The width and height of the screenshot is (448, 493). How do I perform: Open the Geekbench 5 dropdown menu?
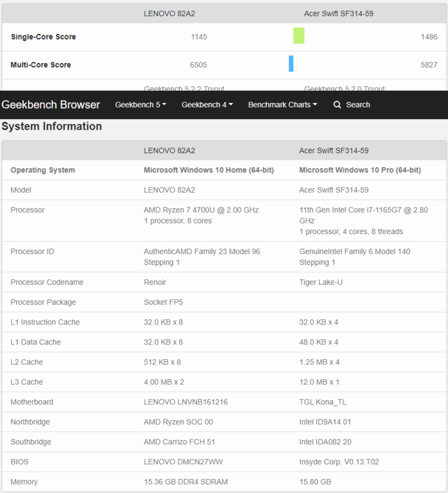pos(140,105)
